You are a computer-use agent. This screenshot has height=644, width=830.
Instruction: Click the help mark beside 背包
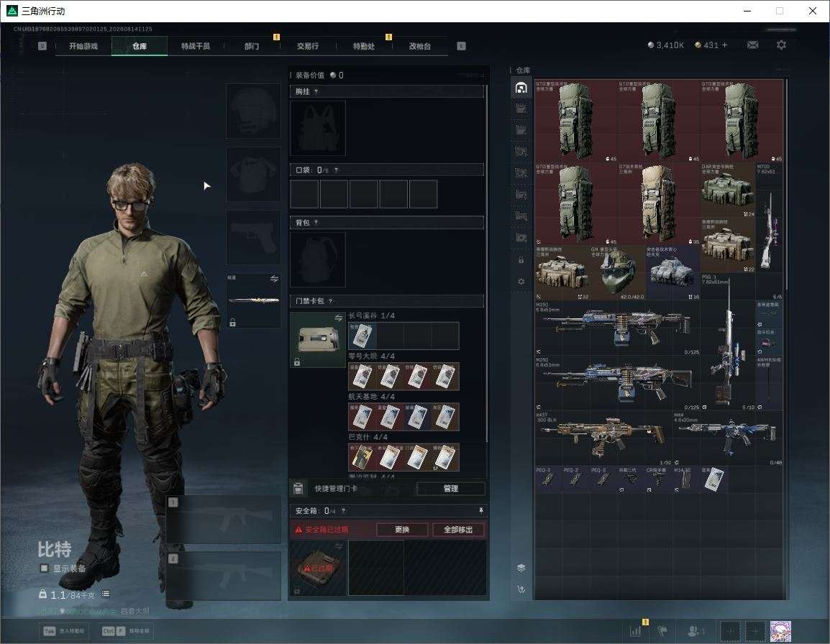pos(316,222)
